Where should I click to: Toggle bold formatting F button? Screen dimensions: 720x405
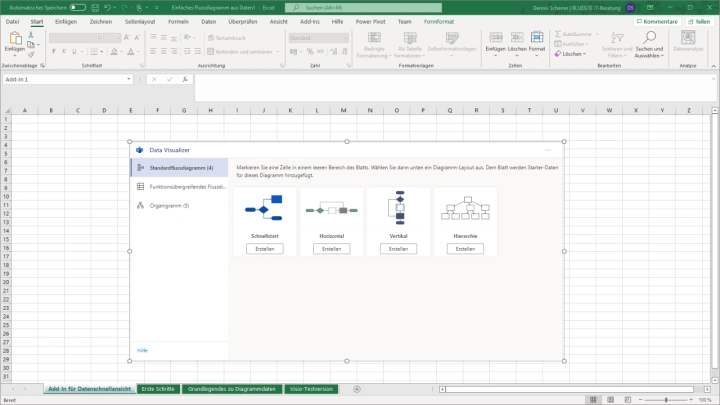click(54, 51)
